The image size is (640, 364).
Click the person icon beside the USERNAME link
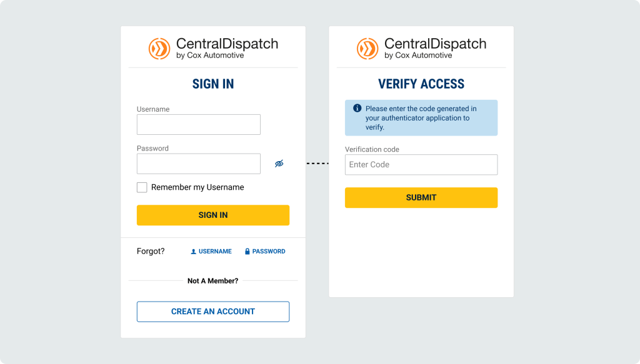pyautogui.click(x=193, y=252)
